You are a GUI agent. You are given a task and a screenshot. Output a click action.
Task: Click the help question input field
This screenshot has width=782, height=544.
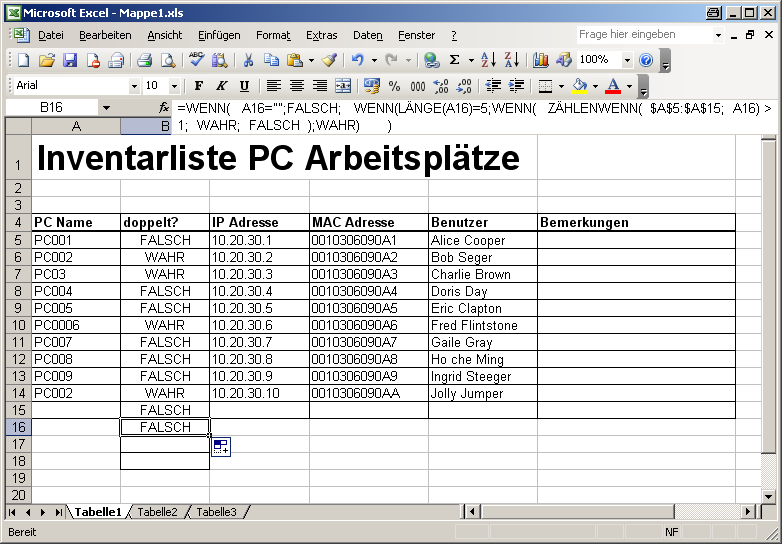click(643, 34)
